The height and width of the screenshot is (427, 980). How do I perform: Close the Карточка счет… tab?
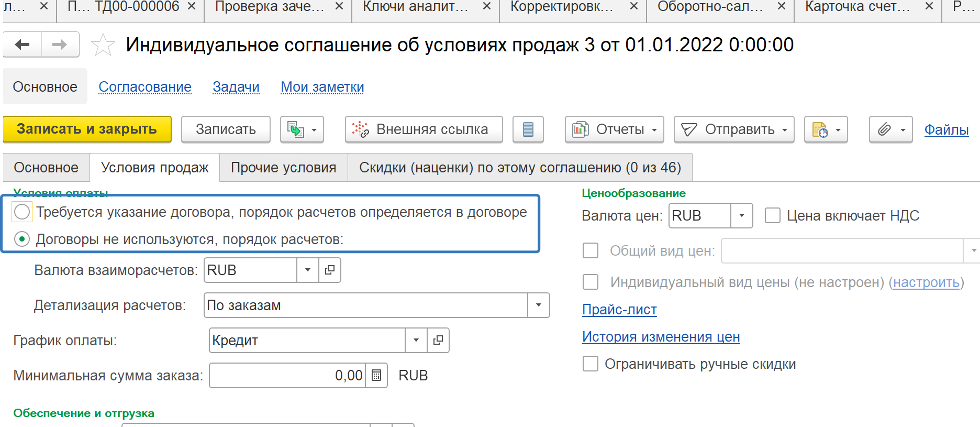tap(929, 6)
